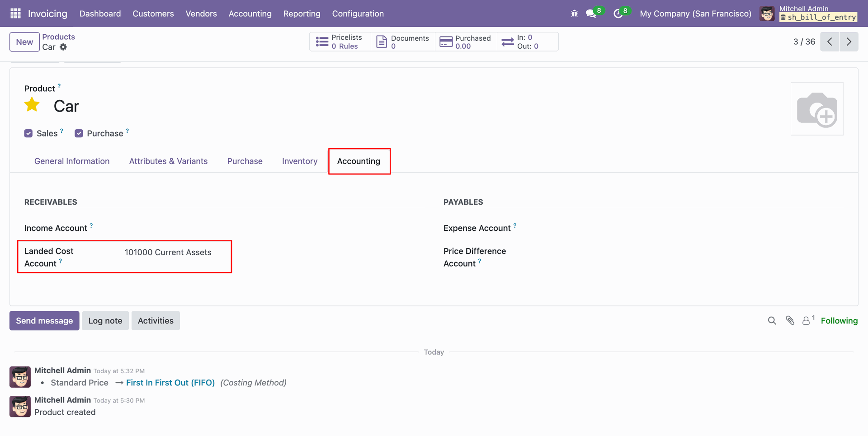This screenshot has height=436, width=868.
Task: Uncheck the Purchase checkbox
Action: point(79,133)
